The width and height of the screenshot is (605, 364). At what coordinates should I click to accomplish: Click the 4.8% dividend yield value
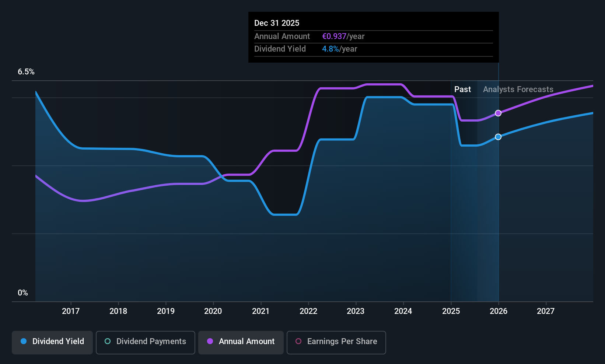tap(331, 49)
